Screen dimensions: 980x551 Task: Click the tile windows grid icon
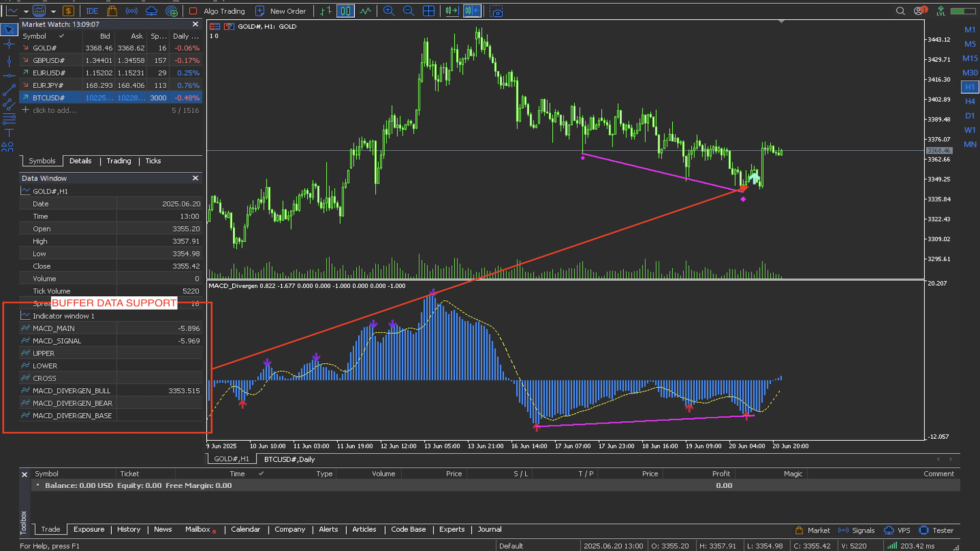[429, 11]
